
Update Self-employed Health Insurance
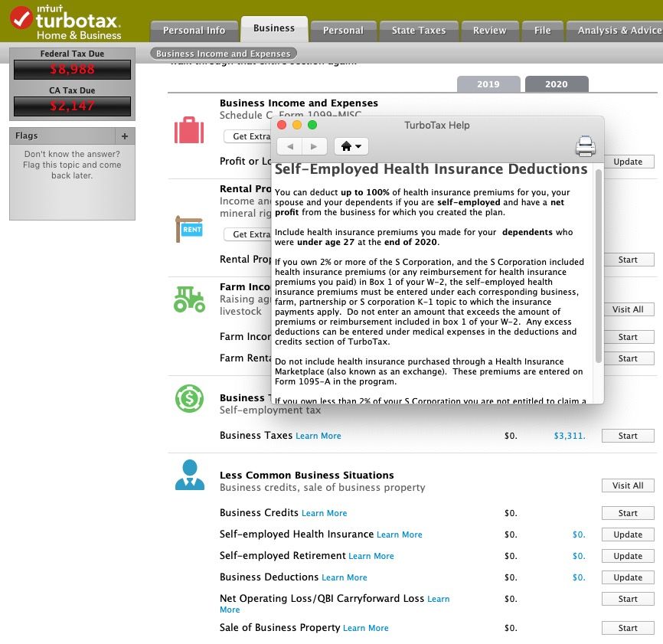pos(628,534)
